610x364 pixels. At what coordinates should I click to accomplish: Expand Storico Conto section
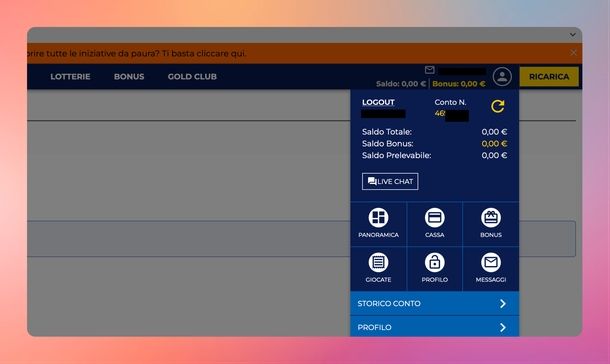435,303
